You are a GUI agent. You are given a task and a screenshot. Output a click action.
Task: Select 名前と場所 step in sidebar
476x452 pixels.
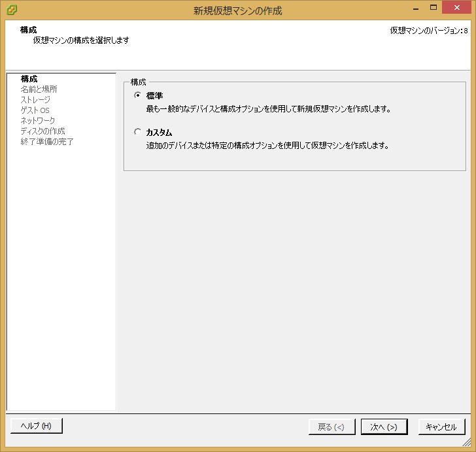[39, 89]
